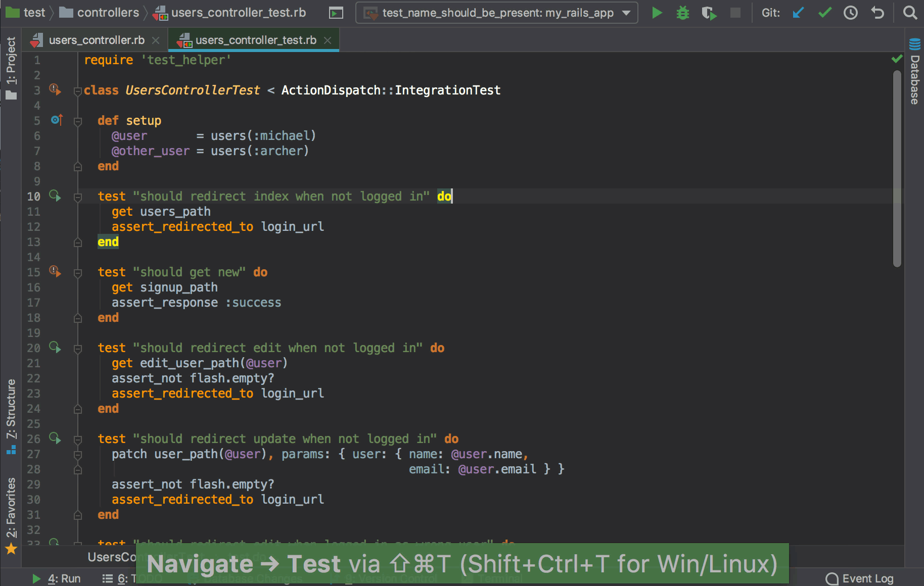Close the users_controller_test.rb tab
The width and height of the screenshot is (924, 586).
328,40
